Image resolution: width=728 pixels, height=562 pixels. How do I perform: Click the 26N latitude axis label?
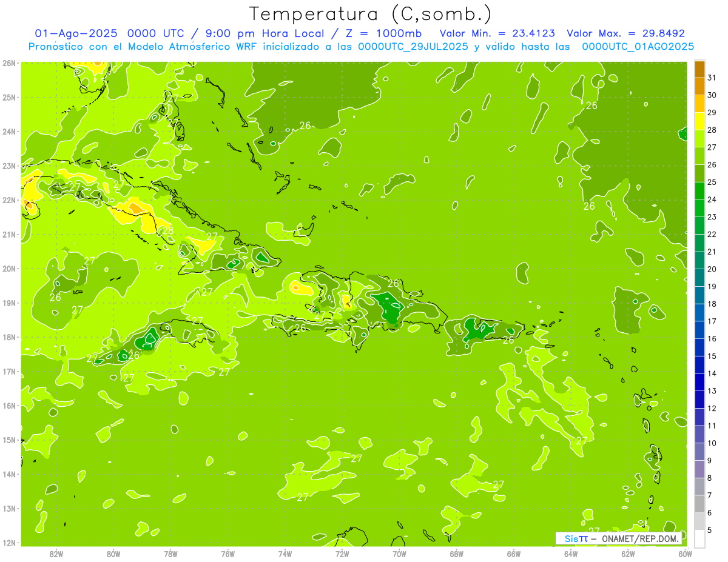pyautogui.click(x=8, y=63)
